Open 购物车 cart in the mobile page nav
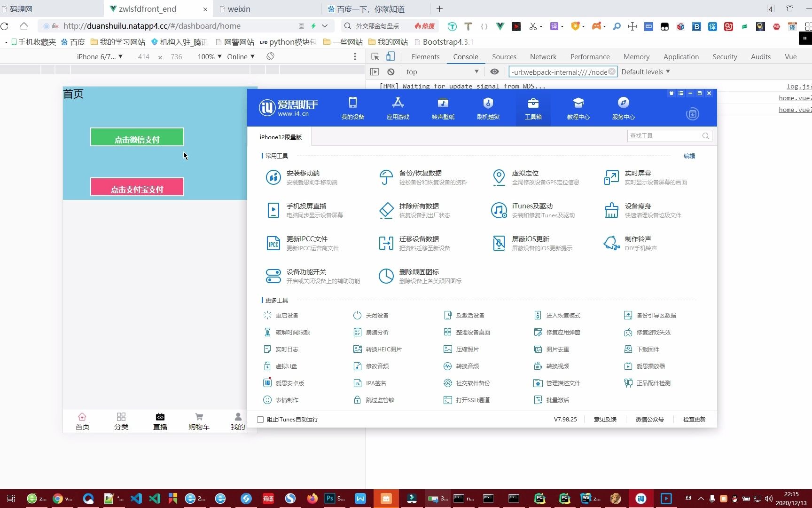 (x=199, y=421)
